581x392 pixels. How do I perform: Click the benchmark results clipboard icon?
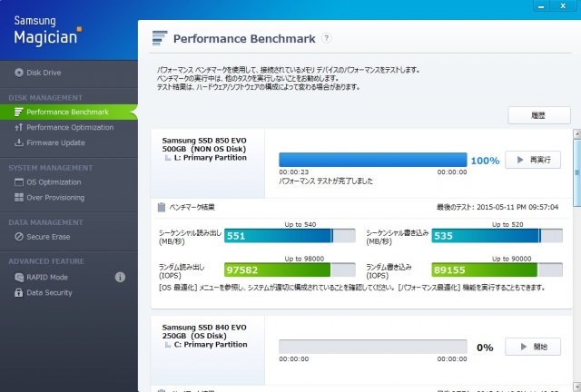click(162, 207)
